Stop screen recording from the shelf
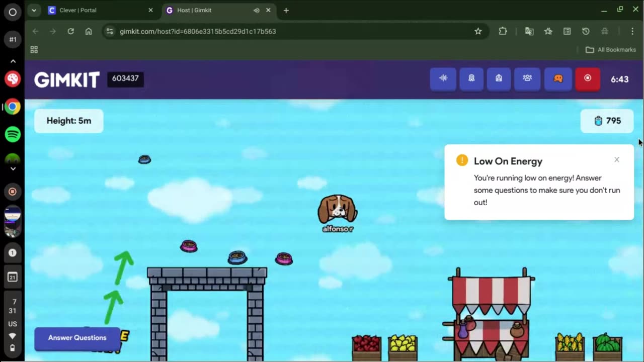644x362 pixels. [13, 192]
